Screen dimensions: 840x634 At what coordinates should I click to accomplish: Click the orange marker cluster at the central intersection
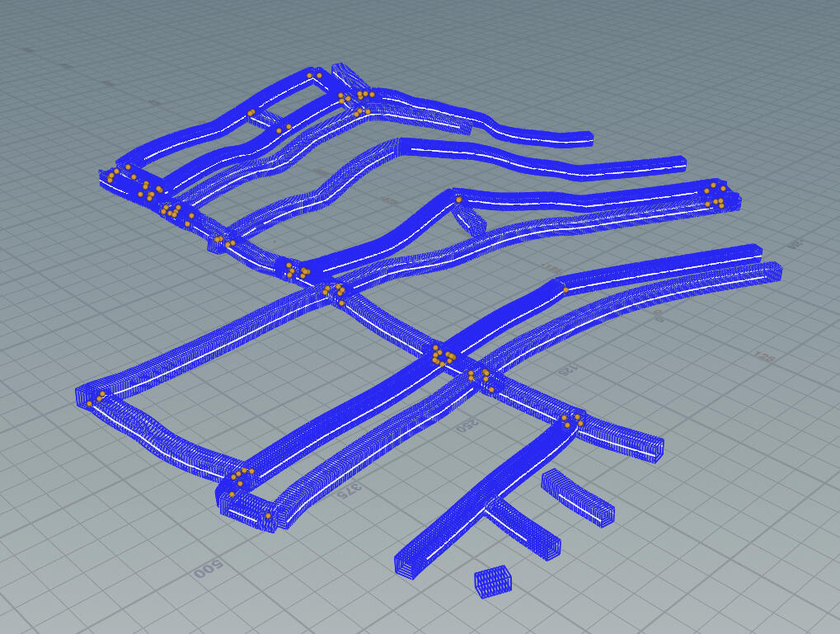tap(441, 356)
